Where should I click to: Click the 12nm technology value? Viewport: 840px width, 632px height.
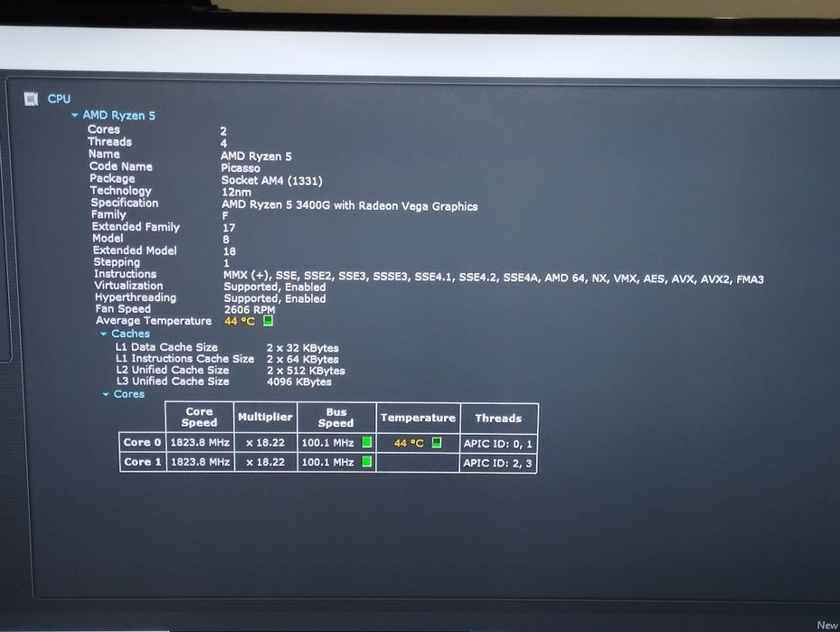(236, 193)
